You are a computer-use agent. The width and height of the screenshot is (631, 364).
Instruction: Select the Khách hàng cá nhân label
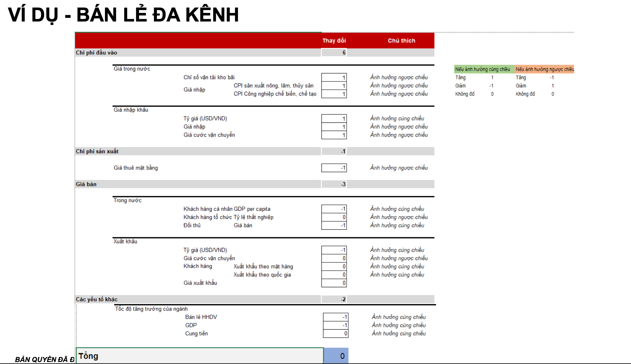click(x=208, y=209)
